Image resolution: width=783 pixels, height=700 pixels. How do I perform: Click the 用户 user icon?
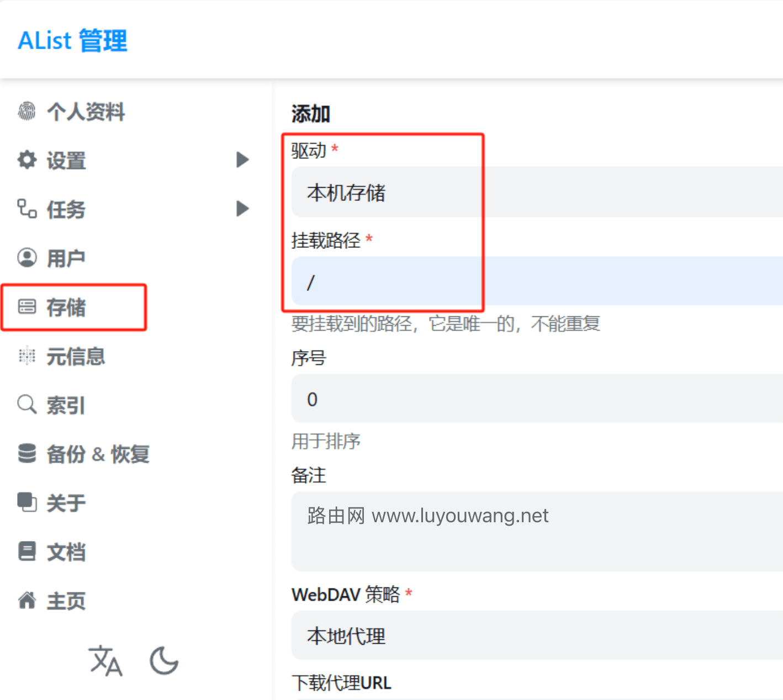pos(27,257)
